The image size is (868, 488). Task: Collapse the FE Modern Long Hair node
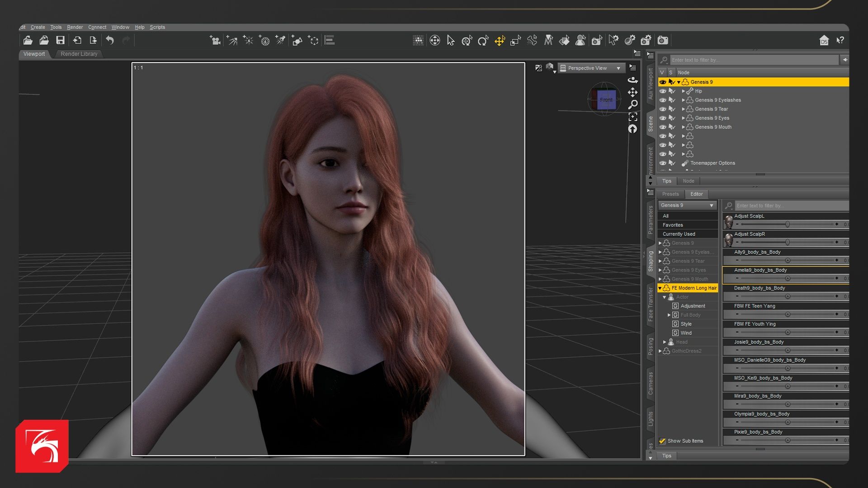pyautogui.click(x=660, y=288)
